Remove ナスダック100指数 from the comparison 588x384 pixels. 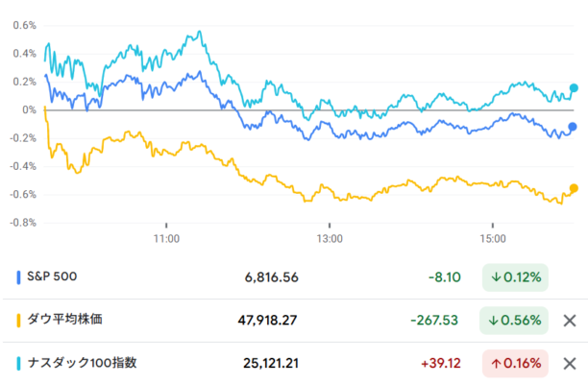[x=569, y=364]
